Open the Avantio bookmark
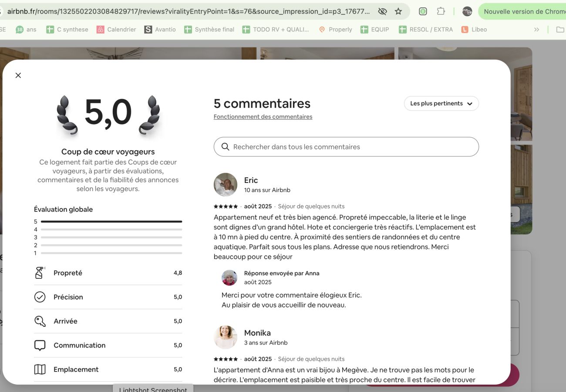The image size is (566, 392). click(x=160, y=30)
